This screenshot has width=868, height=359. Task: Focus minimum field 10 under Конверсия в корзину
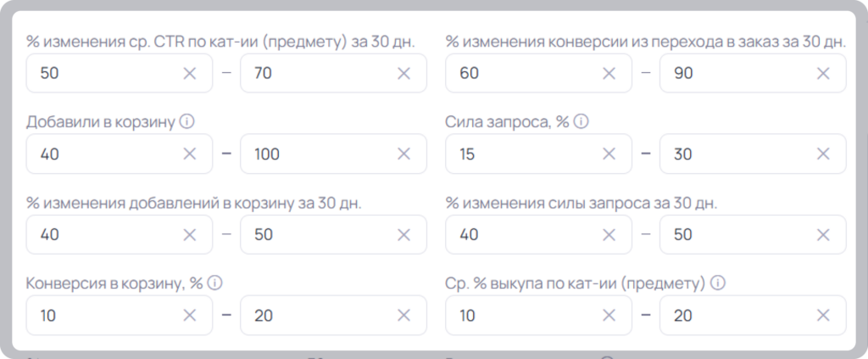tap(119, 315)
